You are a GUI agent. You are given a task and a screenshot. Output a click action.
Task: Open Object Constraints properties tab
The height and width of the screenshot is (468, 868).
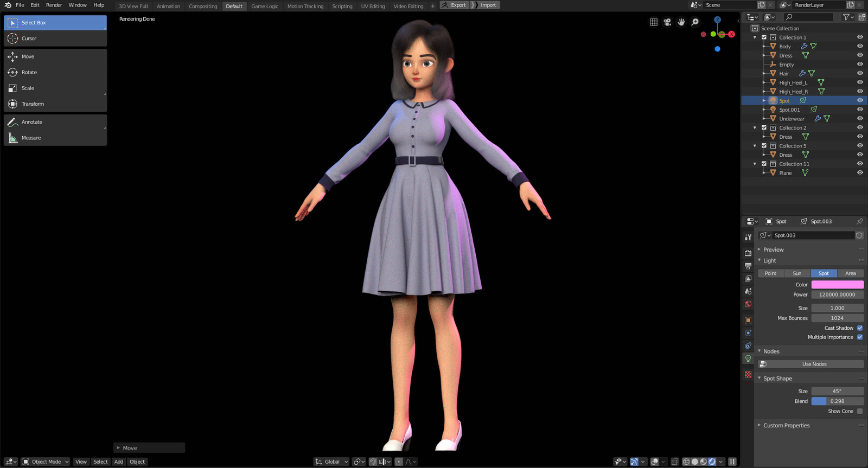[x=748, y=346]
